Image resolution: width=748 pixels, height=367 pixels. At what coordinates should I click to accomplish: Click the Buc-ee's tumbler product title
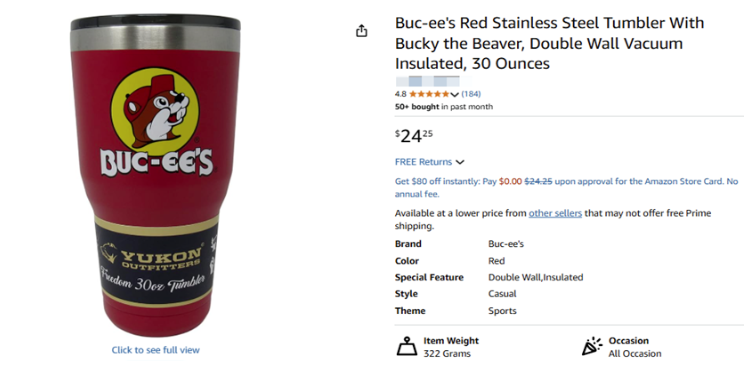tap(550, 43)
